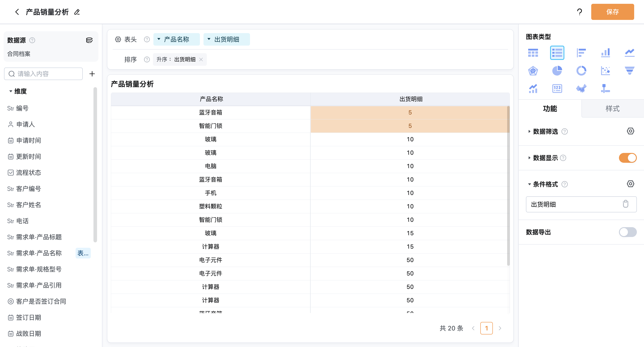Switch data source using the database icon

coord(89,40)
